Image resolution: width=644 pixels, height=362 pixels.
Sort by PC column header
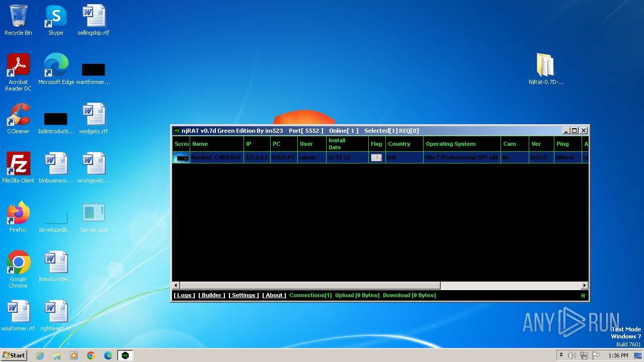284,144
